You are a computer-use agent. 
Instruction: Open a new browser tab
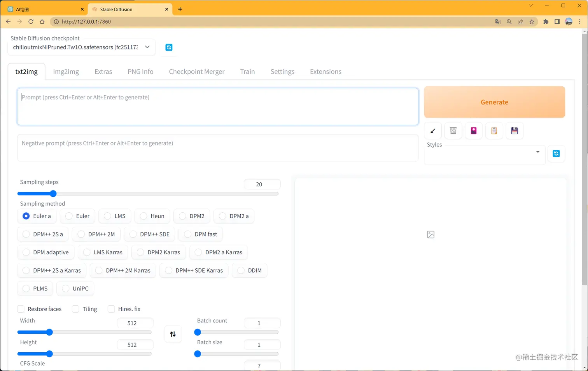pyautogui.click(x=180, y=9)
